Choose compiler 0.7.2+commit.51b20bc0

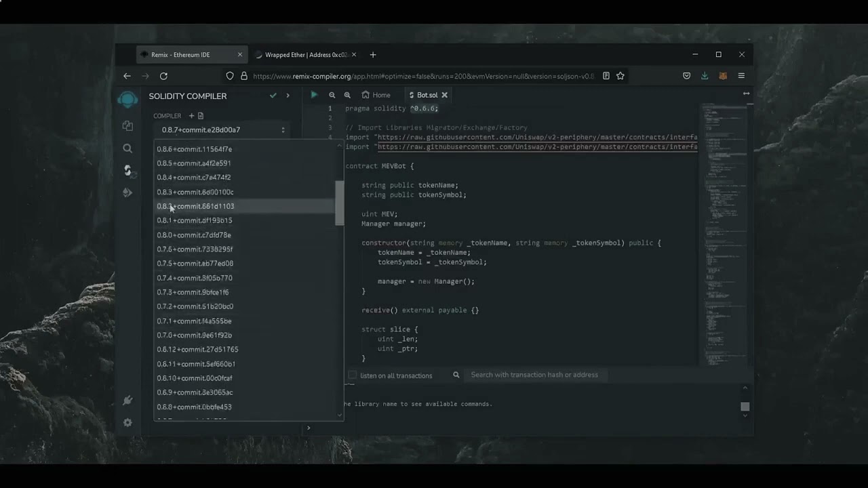coord(245,306)
